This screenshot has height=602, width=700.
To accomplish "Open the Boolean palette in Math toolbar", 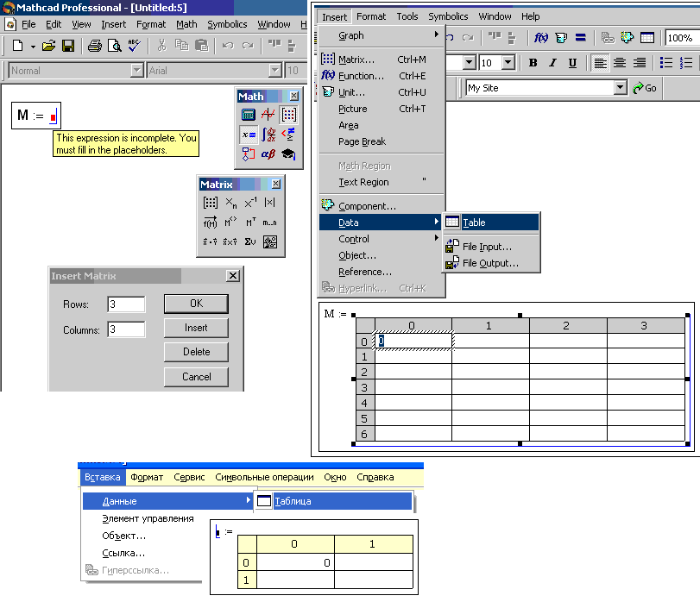I will tap(288, 135).
